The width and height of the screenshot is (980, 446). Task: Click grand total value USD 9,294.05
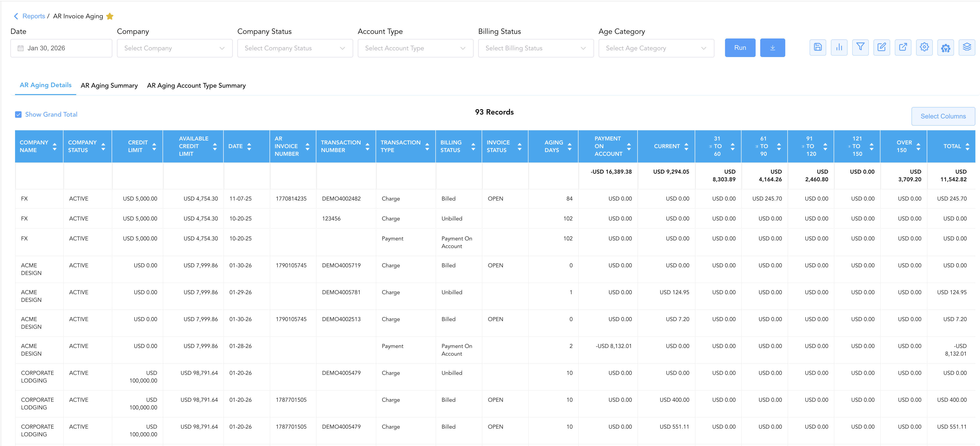pyautogui.click(x=671, y=172)
